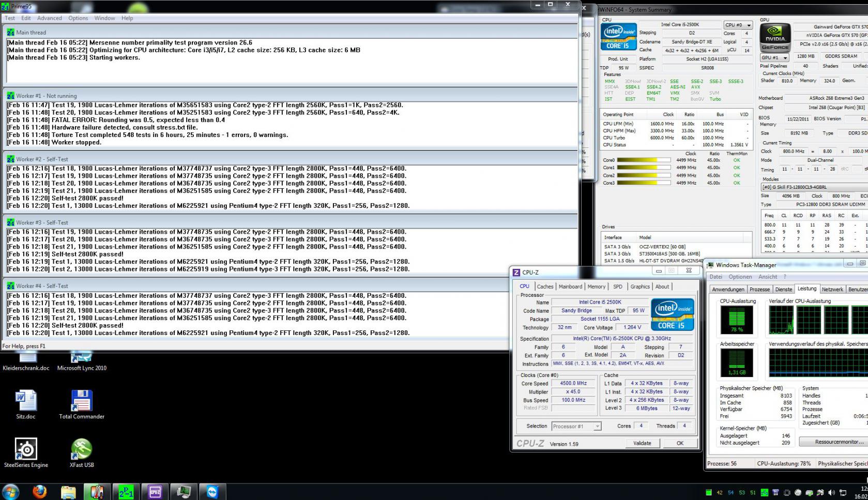Click the network connection icon in system tray
The height and width of the screenshot is (500, 868).
pyautogui.click(x=843, y=493)
